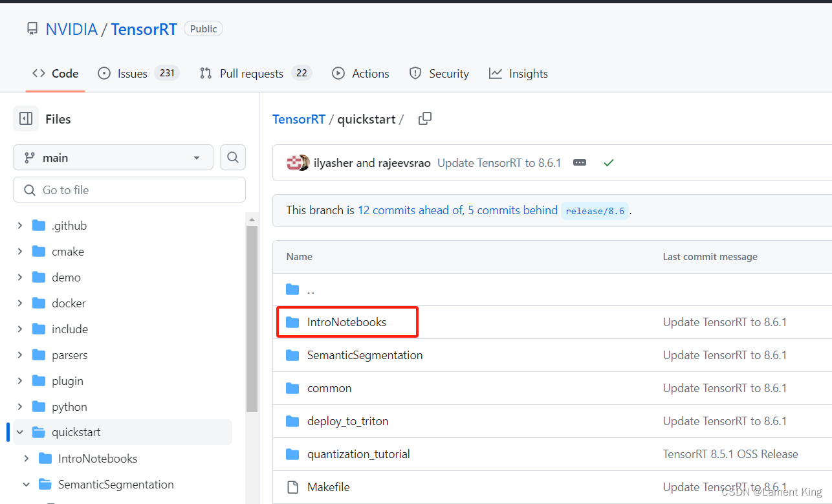Open the main branch dropdown
The height and width of the screenshot is (504, 832).
(x=113, y=157)
